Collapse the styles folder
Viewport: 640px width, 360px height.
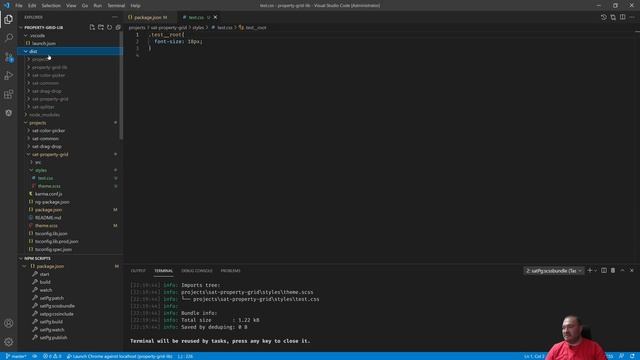pos(40,170)
